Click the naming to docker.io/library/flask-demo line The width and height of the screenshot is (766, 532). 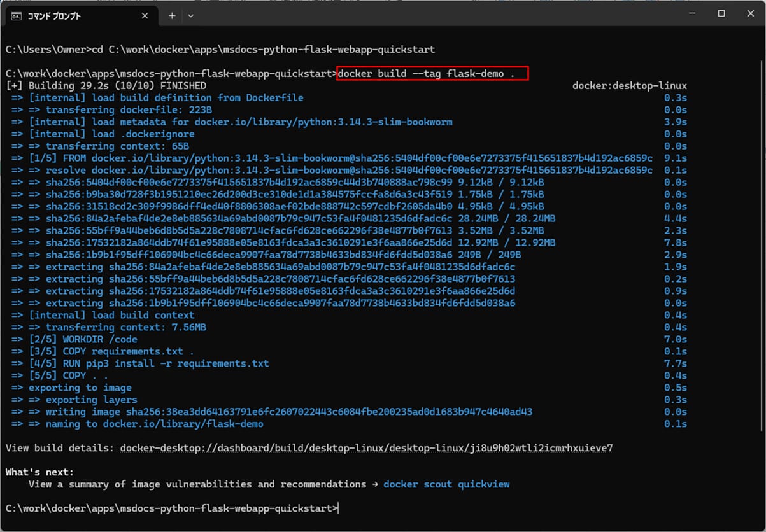point(146,424)
